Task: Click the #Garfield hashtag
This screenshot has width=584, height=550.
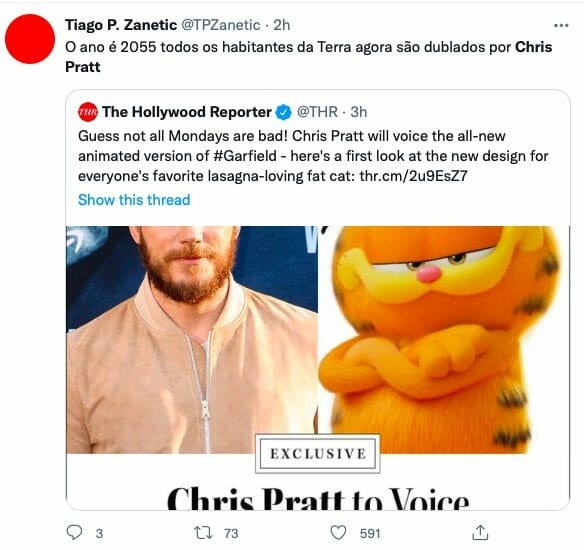Action: 245,156
